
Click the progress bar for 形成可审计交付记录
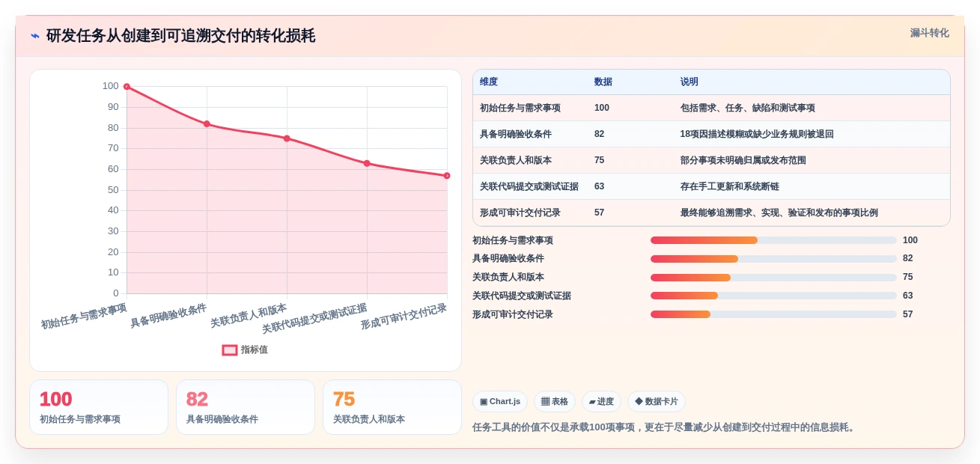[x=773, y=314]
